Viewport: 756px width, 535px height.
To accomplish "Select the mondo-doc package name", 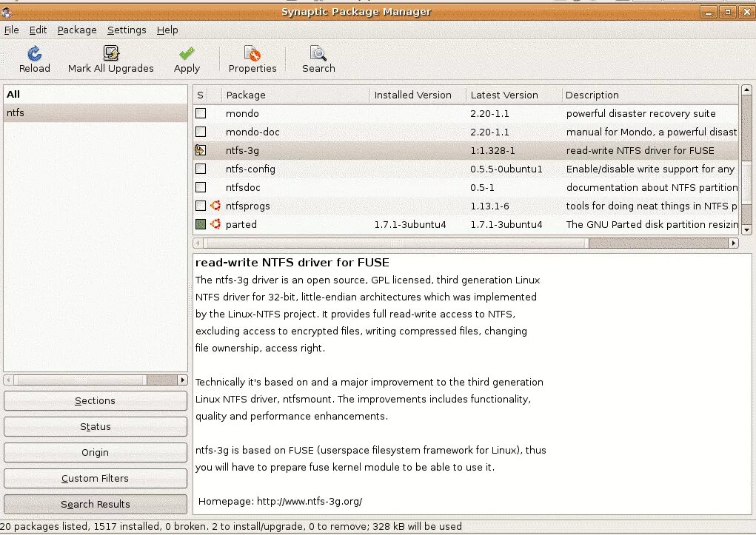I will point(252,132).
